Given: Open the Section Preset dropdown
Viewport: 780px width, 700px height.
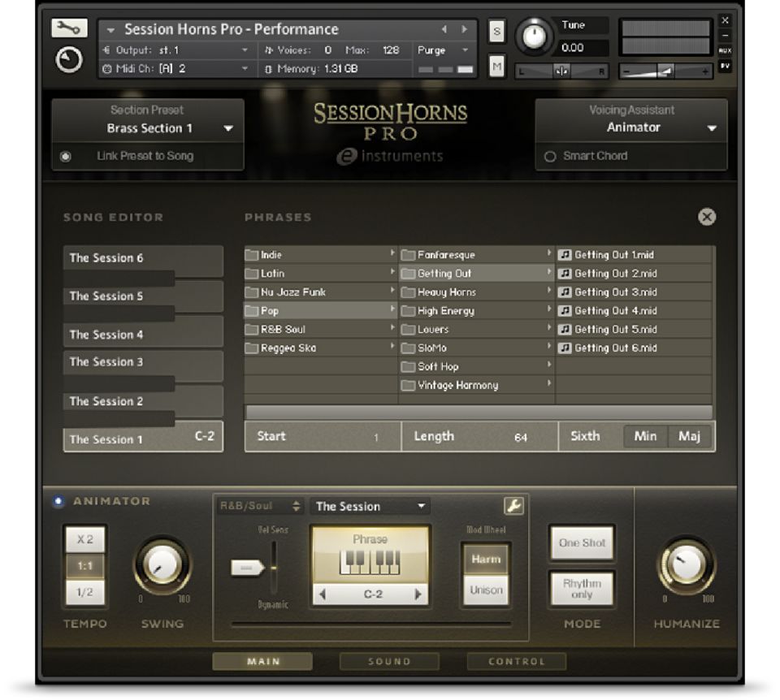Looking at the screenshot, I should pyautogui.click(x=228, y=128).
